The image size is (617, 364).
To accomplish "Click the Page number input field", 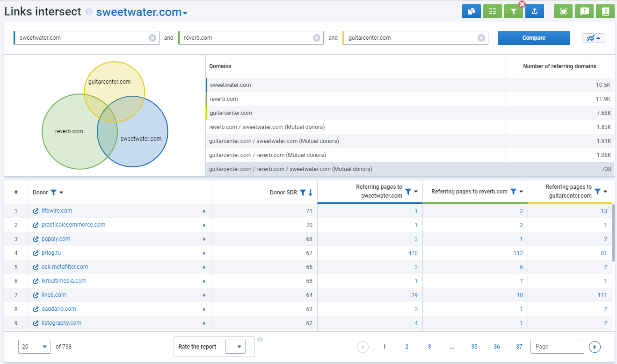I will 557,347.
